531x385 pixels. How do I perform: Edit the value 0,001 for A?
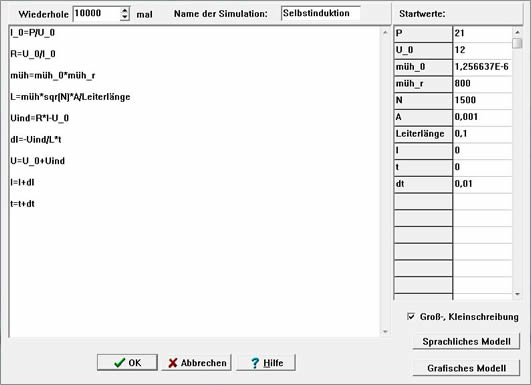(x=483, y=117)
